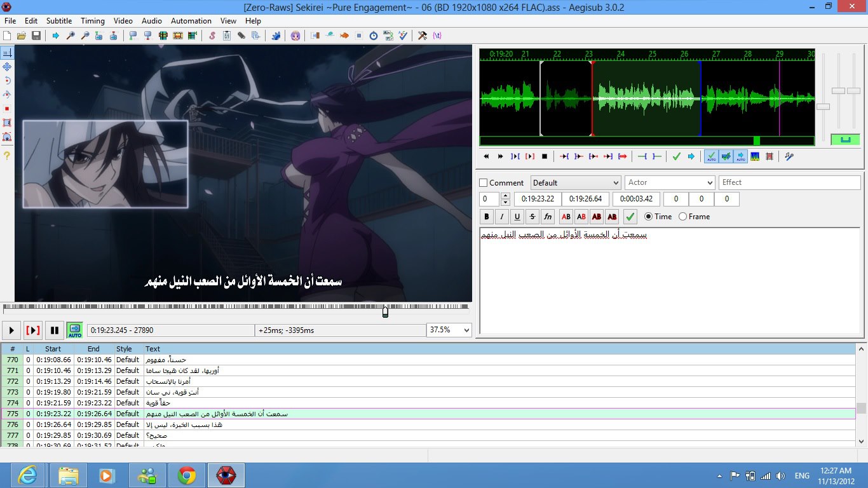Adjust the audio horizontal zoom slider
The image size is (868, 488).
point(823,107)
